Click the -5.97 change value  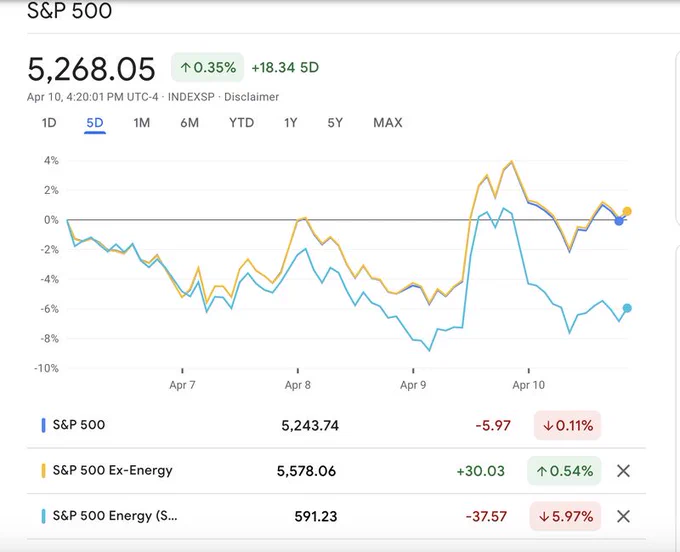pos(493,425)
